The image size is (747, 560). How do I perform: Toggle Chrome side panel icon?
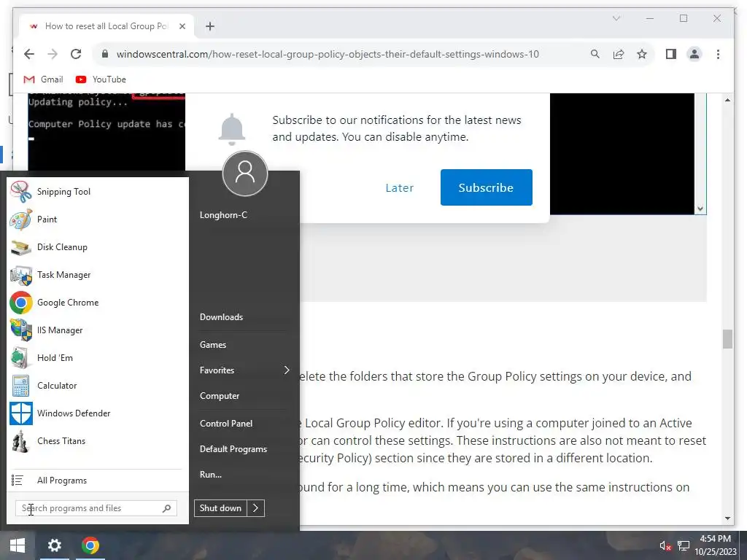(x=671, y=54)
